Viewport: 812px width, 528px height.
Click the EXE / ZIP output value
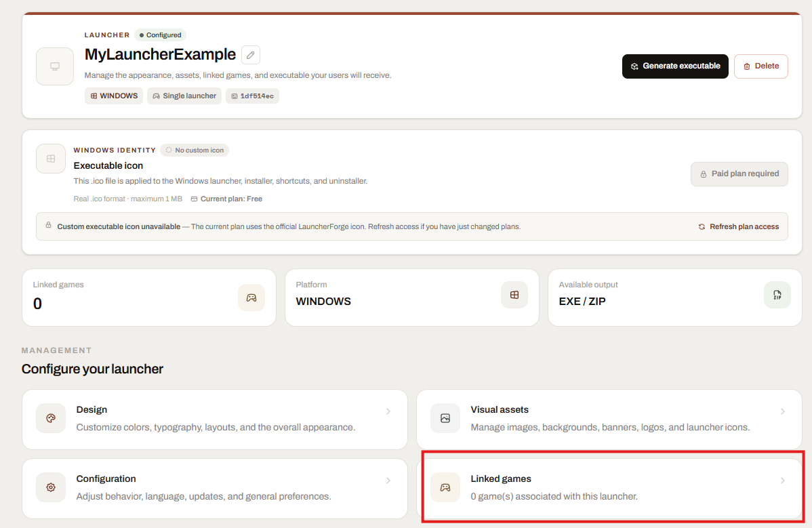tap(582, 301)
